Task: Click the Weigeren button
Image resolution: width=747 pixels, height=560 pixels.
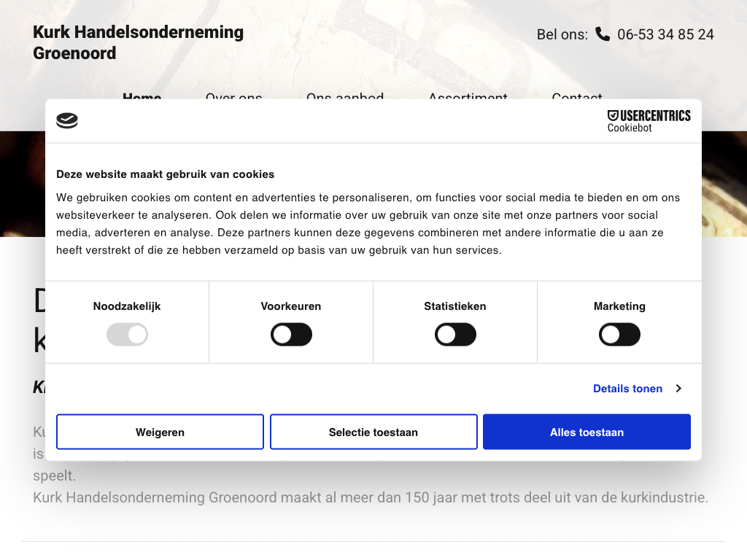Action: click(160, 432)
